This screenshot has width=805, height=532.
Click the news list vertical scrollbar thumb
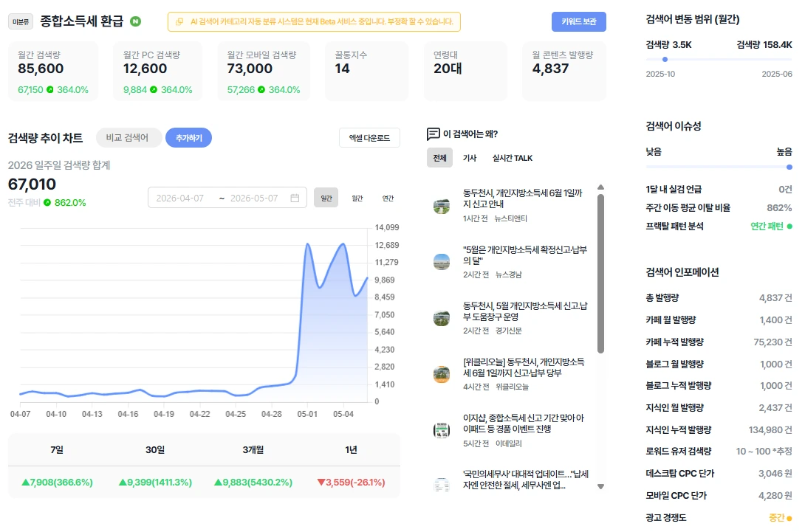[x=600, y=274]
